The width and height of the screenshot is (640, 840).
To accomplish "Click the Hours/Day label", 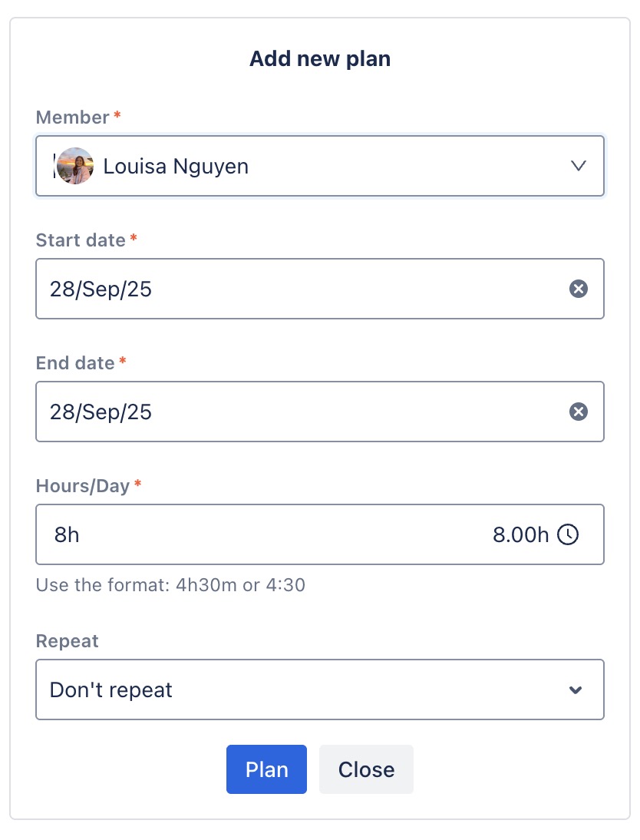I will (x=83, y=486).
